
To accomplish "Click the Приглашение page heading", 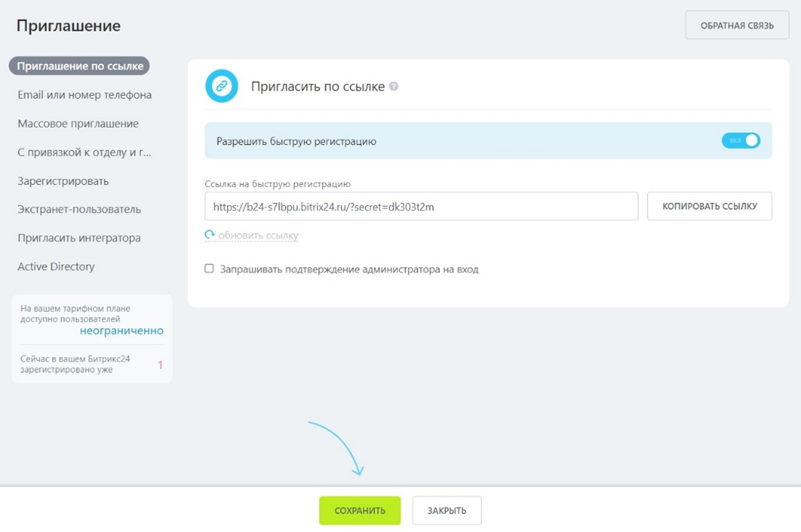I will click(x=68, y=26).
